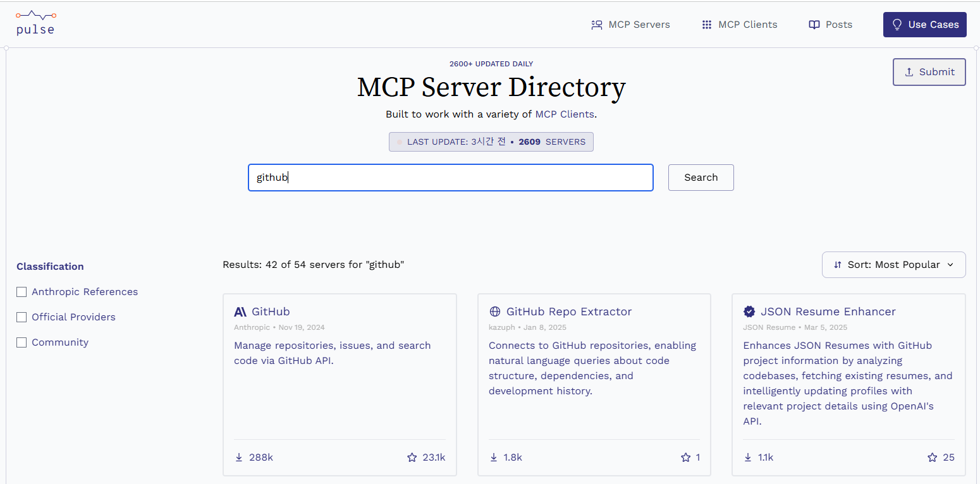The height and width of the screenshot is (484, 980).
Task: Click the Anthropic • Nov 19, 2024 byline
Action: 279,327
